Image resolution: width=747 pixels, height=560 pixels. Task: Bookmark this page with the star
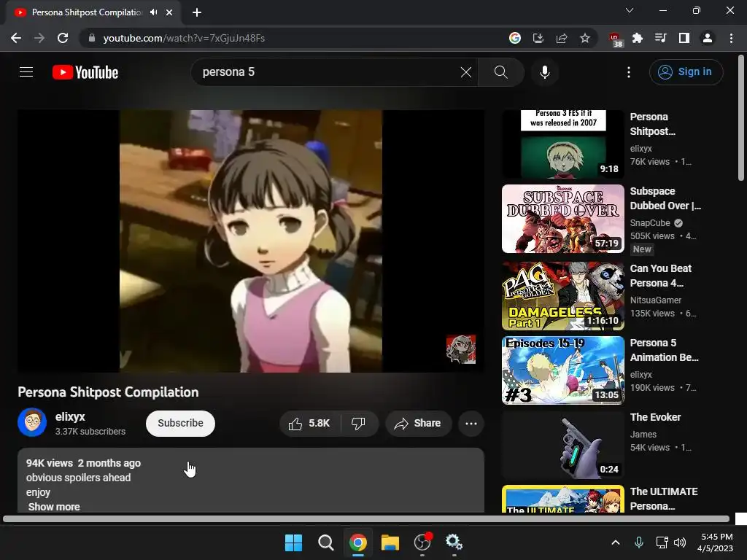(585, 38)
